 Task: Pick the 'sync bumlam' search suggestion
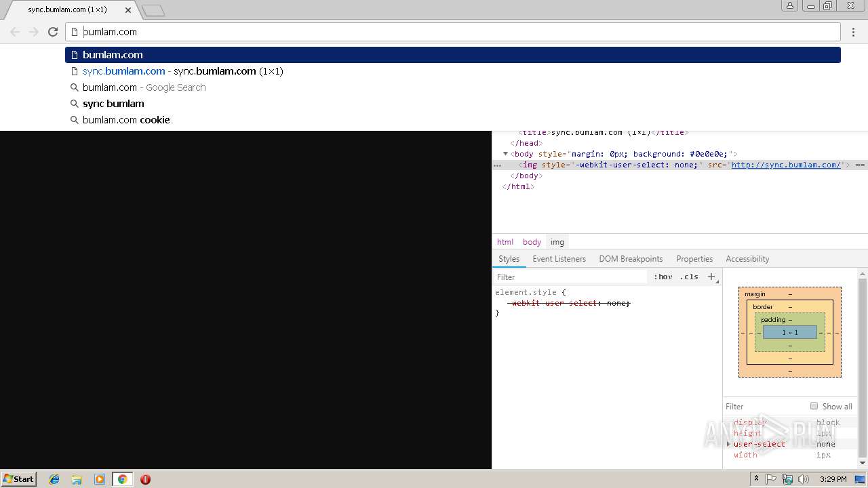pos(453,104)
